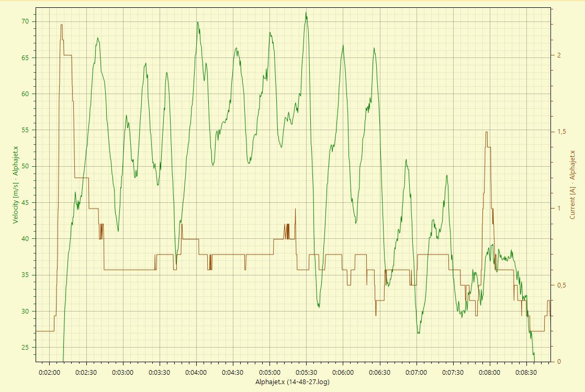Click the 0:02:00 time label
Screen dimensions: 585x392
(50, 372)
